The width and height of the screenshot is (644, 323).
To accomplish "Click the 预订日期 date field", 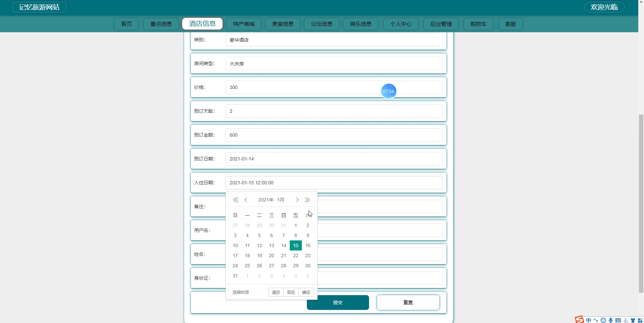I will tap(334, 159).
